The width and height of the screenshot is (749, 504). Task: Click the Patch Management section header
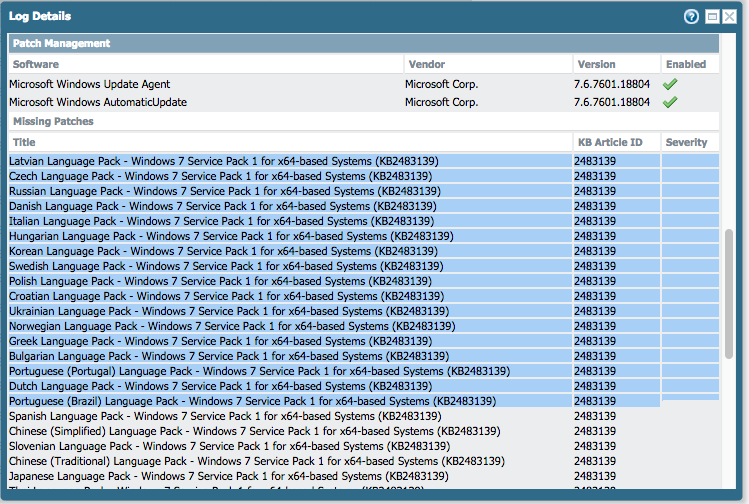click(x=364, y=43)
